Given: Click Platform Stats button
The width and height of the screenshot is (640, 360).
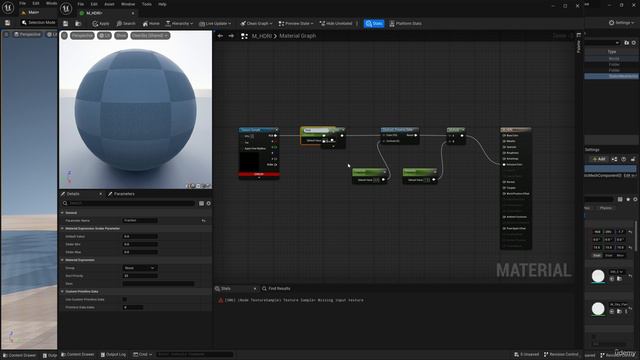Looking at the screenshot, I should tap(405, 24).
